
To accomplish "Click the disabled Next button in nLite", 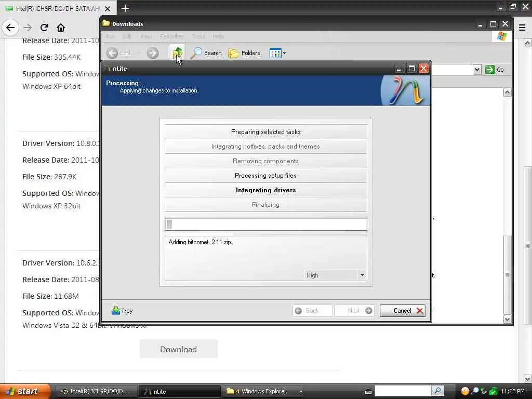I will [354, 311].
